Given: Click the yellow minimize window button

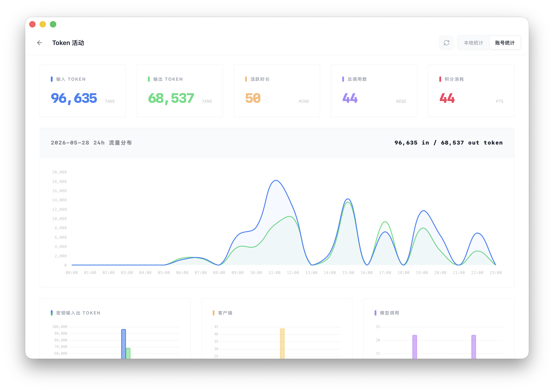Looking at the screenshot, I should click(x=43, y=24).
